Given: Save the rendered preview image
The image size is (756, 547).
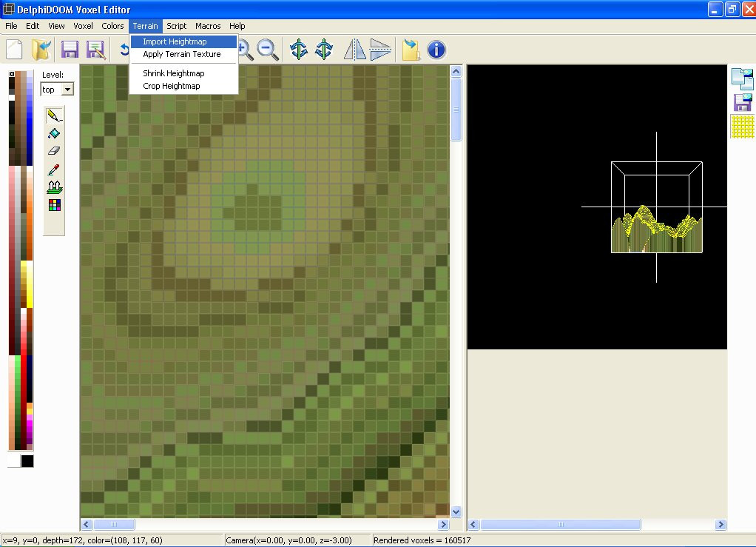Looking at the screenshot, I should click(x=743, y=101).
